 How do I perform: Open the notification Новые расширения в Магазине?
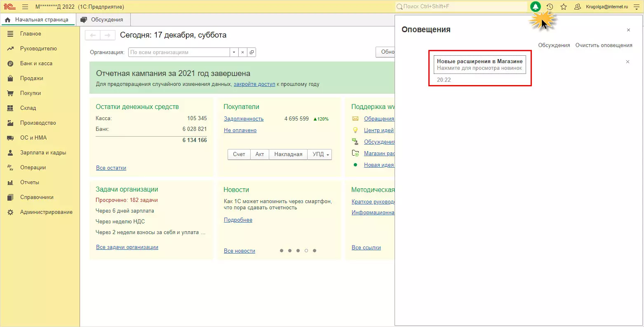(x=480, y=65)
